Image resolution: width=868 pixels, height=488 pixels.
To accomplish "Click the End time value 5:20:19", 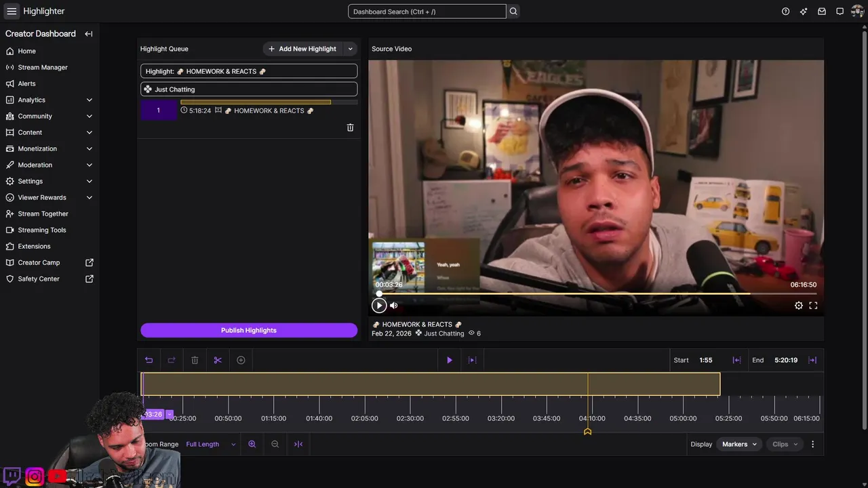I will coord(786,360).
